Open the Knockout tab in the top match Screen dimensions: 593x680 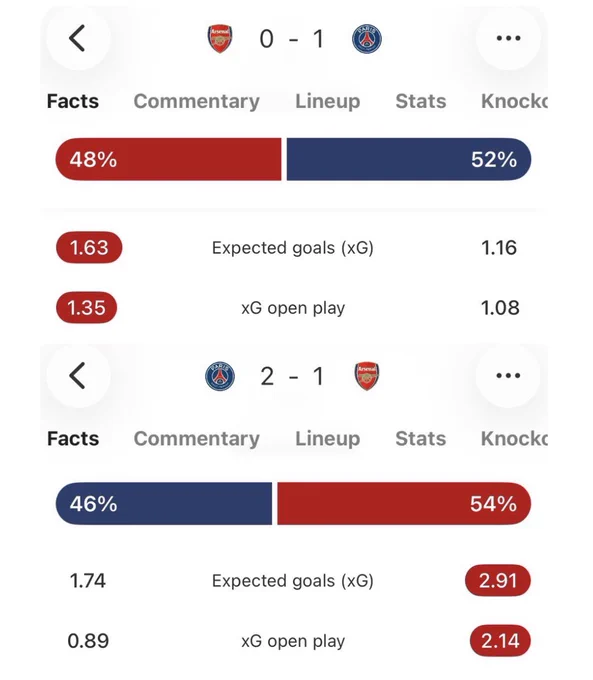tap(514, 101)
